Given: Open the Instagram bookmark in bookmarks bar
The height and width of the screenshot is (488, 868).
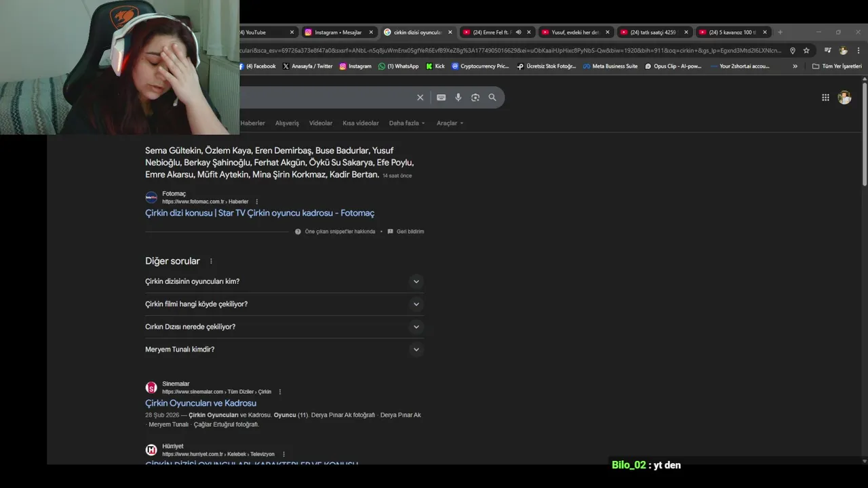Looking at the screenshot, I should click(x=355, y=66).
